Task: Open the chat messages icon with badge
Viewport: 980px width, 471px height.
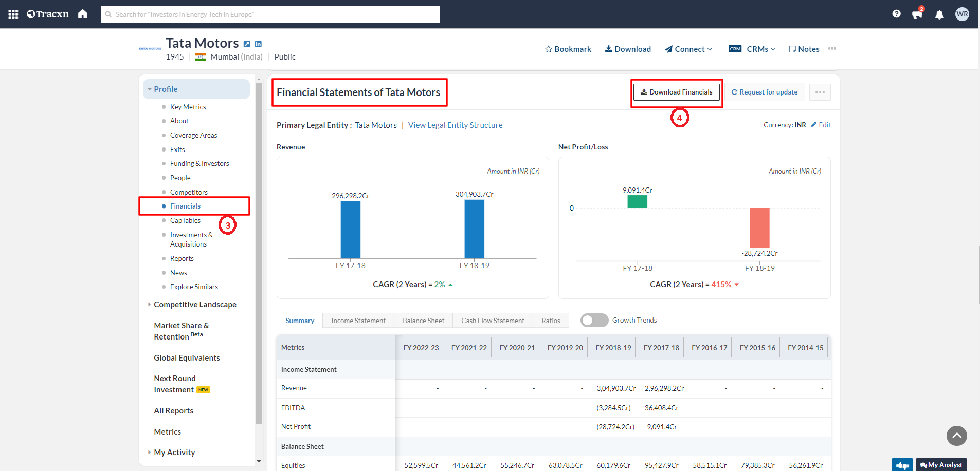Action: coord(917,14)
